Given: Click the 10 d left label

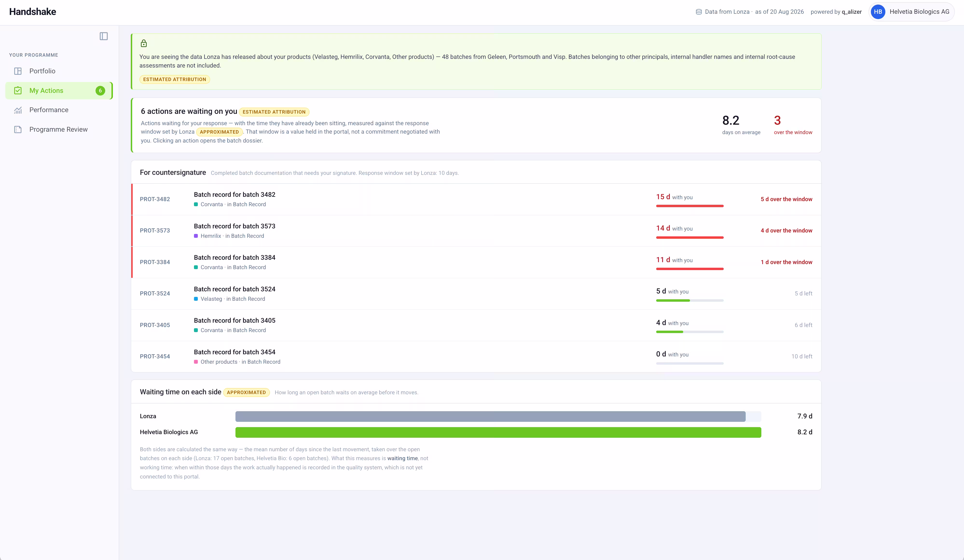Looking at the screenshot, I should coord(802,356).
